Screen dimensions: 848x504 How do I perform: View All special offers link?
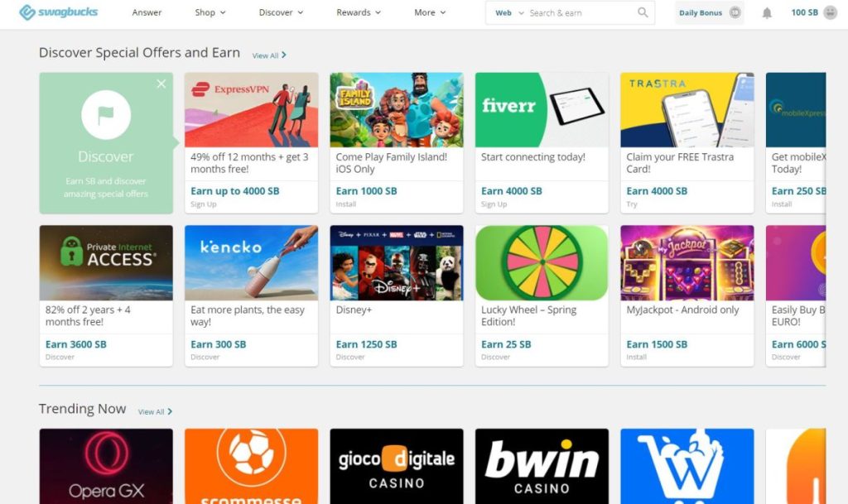pos(269,55)
